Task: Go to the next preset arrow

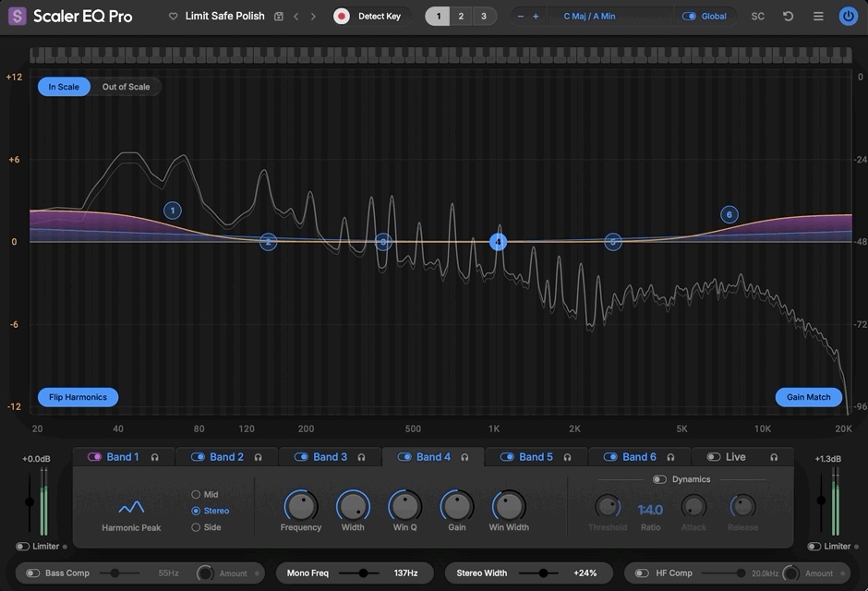Action: [313, 17]
